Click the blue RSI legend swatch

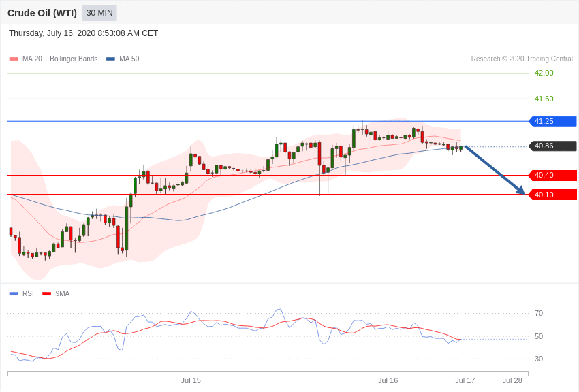click(x=14, y=293)
